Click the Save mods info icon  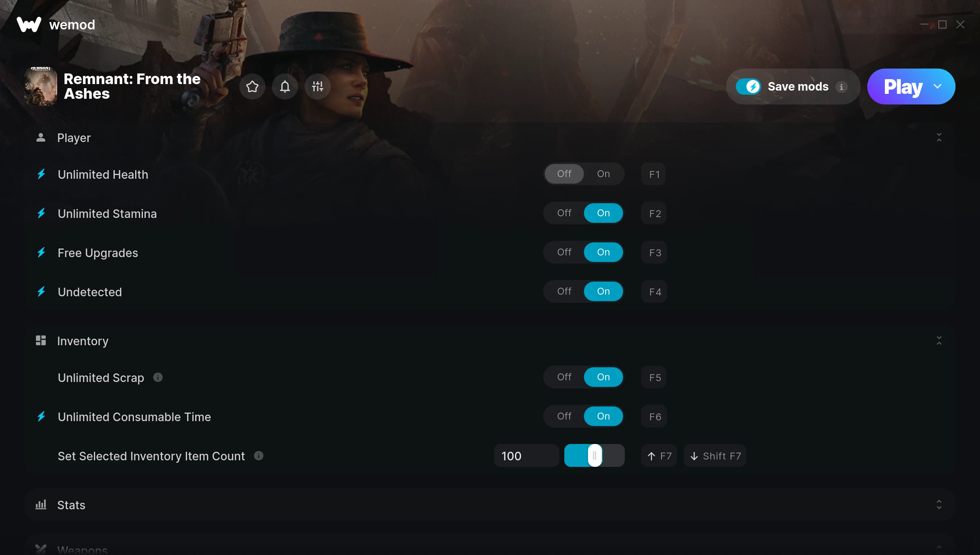pos(841,87)
